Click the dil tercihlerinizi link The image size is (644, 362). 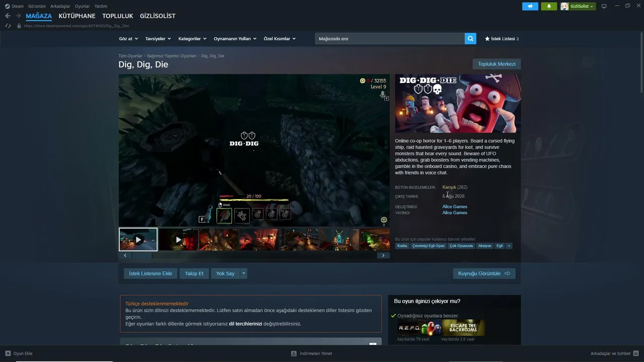pos(246,324)
